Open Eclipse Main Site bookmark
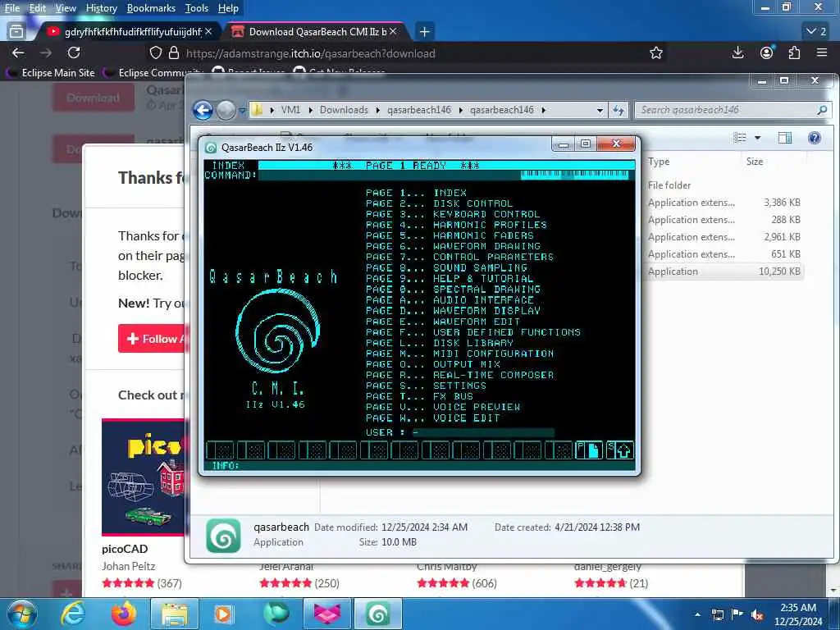The image size is (840, 630). (x=52, y=72)
